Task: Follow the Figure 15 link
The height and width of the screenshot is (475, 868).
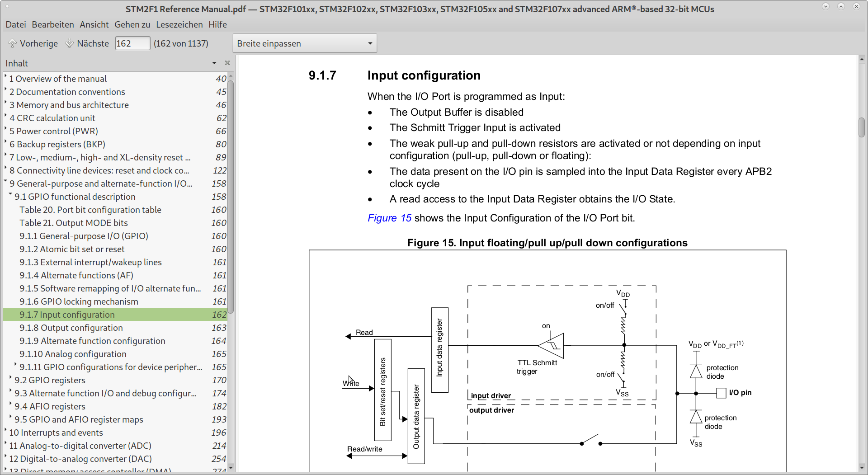Action: (x=389, y=218)
